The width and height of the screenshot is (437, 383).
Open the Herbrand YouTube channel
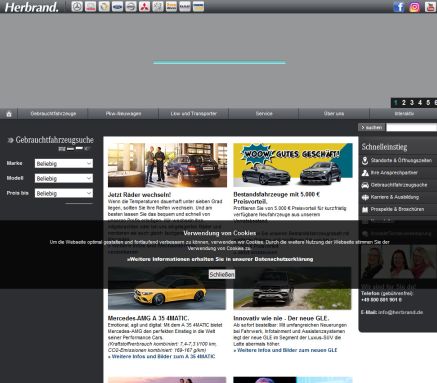pos(430,7)
